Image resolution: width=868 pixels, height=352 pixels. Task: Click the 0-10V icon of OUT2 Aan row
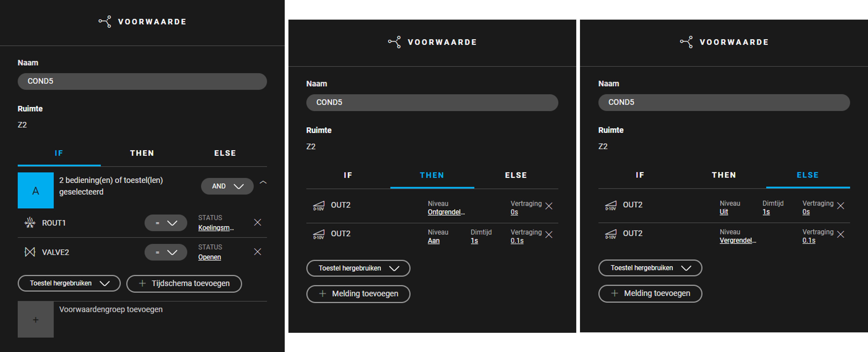point(318,234)
